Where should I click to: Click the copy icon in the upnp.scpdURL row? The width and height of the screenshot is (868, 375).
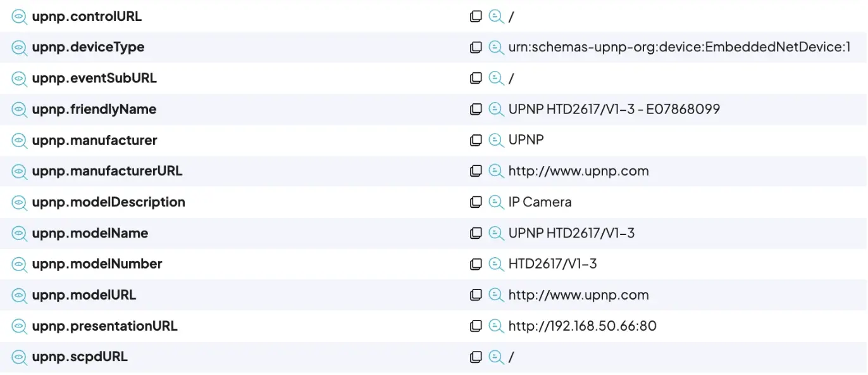coord(476,357)
